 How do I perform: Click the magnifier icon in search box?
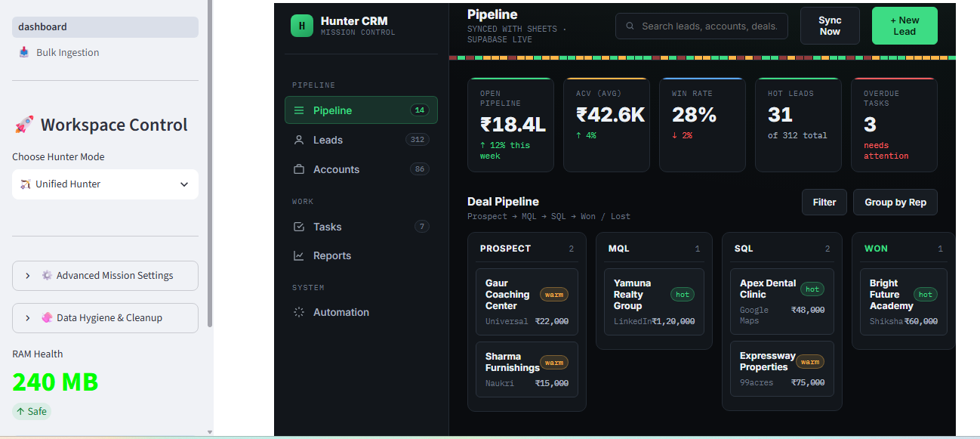pyautogui.click(x=630, y=26)
